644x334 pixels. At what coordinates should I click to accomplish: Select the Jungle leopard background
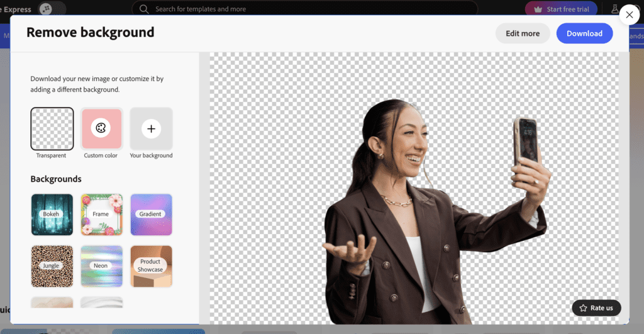coord(52,266)
